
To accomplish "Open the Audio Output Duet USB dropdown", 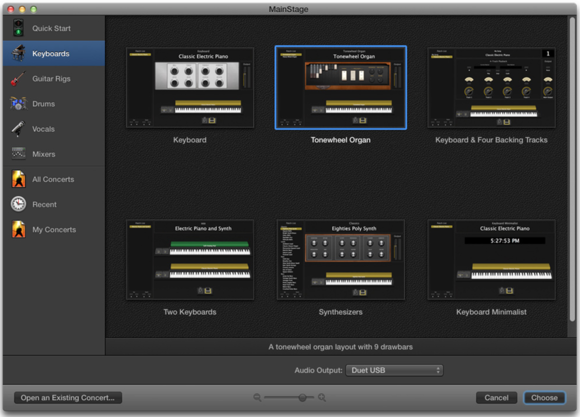I will [394, 370].
